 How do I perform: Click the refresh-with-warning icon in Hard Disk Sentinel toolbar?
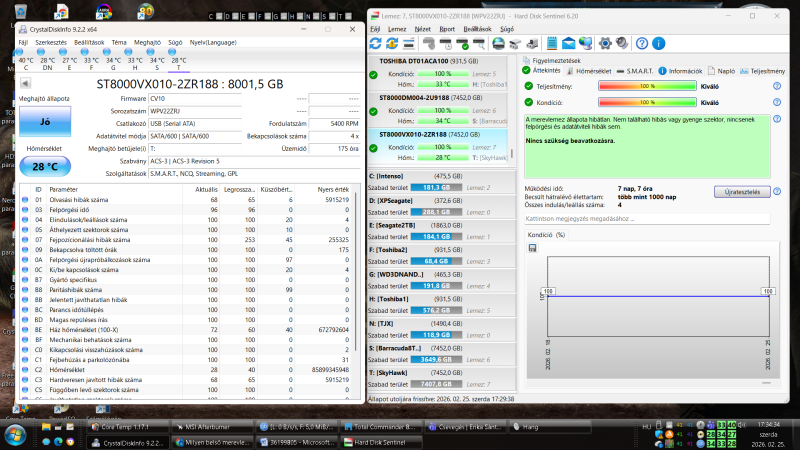click(x=392, y=44)
